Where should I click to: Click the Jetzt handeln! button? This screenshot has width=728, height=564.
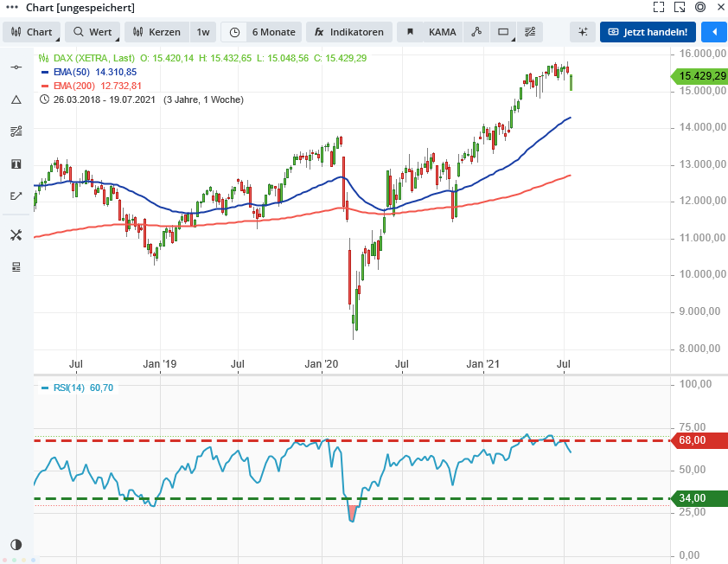(x=647, y=31)
